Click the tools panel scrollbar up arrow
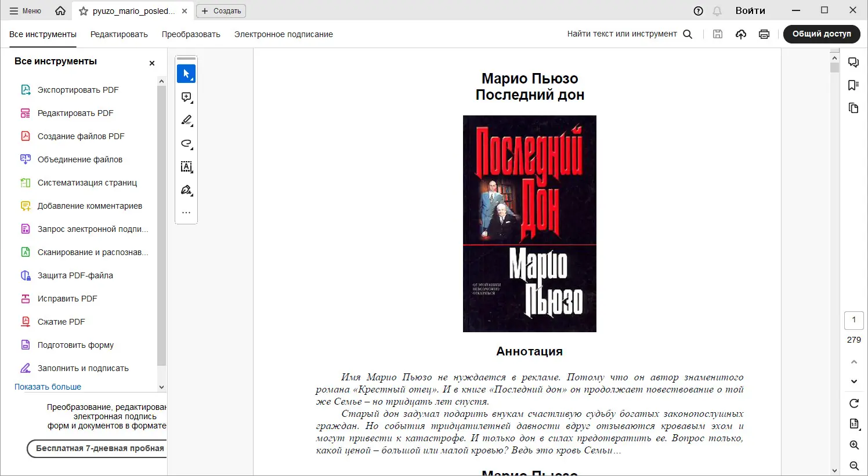 (161, 81)
